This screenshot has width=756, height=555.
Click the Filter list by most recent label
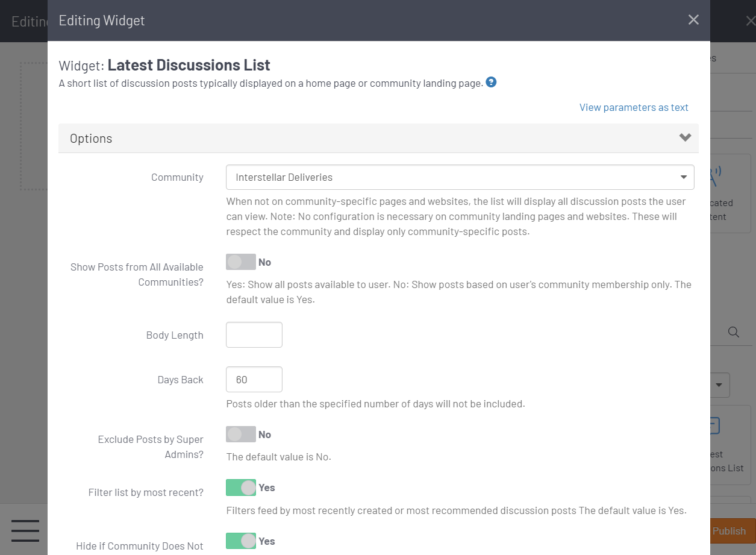click(x=146, y=492)
